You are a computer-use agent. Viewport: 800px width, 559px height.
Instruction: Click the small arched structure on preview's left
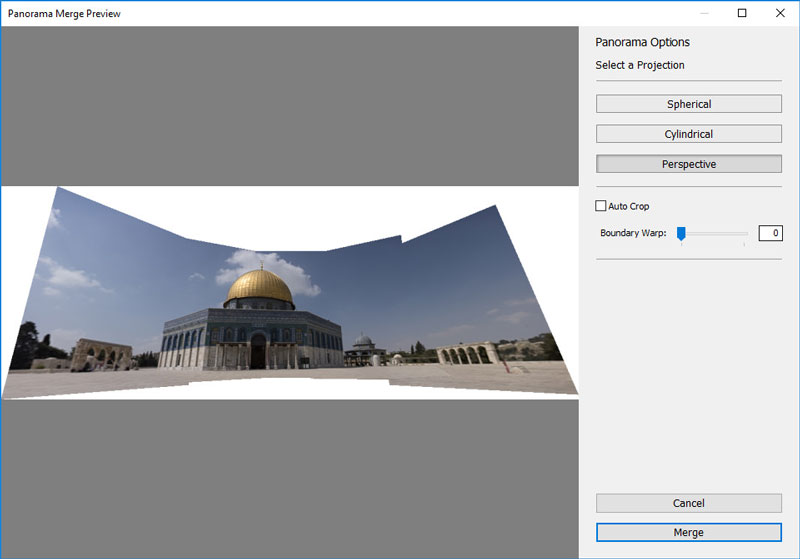[x=102, y=353]
